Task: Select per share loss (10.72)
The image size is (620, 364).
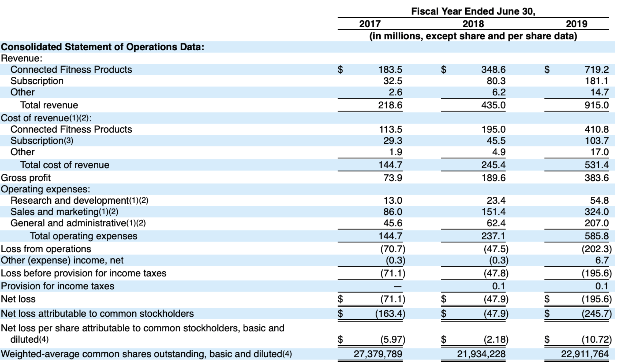Action: 597,340
